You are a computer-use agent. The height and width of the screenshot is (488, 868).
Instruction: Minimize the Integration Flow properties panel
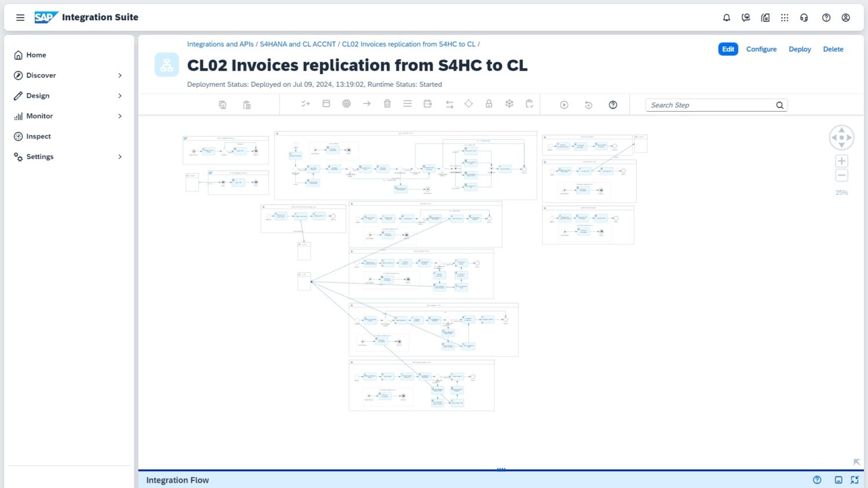pos(838,480)
